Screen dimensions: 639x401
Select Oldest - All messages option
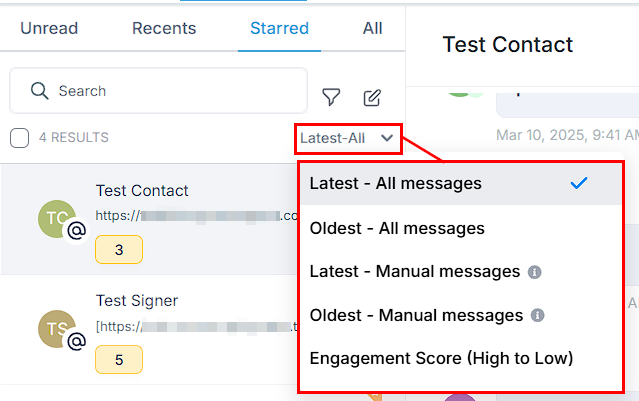click(461, 228)
